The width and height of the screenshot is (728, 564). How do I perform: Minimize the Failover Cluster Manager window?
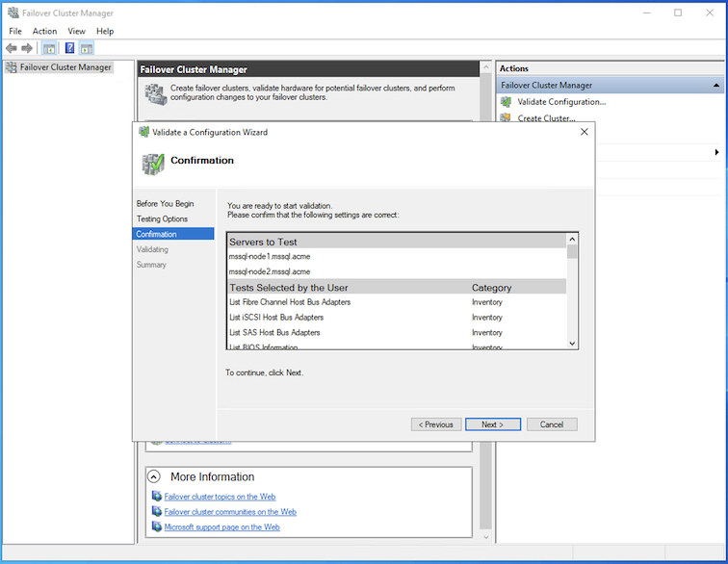(x=647, y=13)
